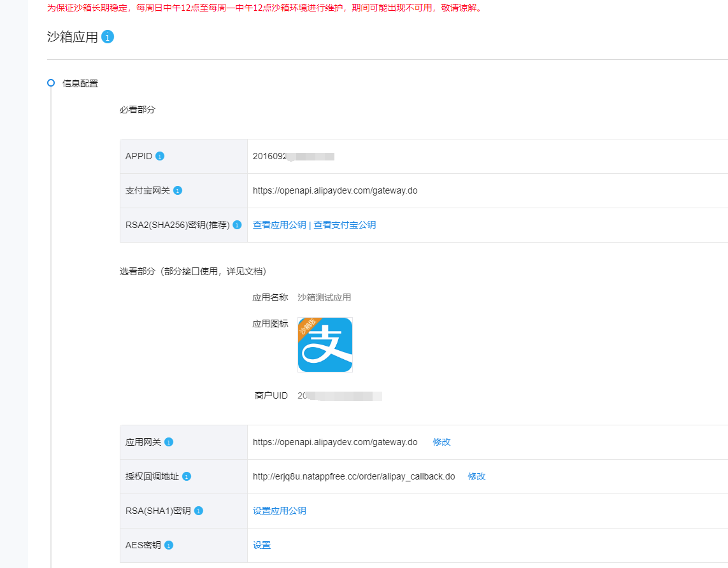
Task: Select the 信息配置 step circle indicator
Action: click(51, 83)
